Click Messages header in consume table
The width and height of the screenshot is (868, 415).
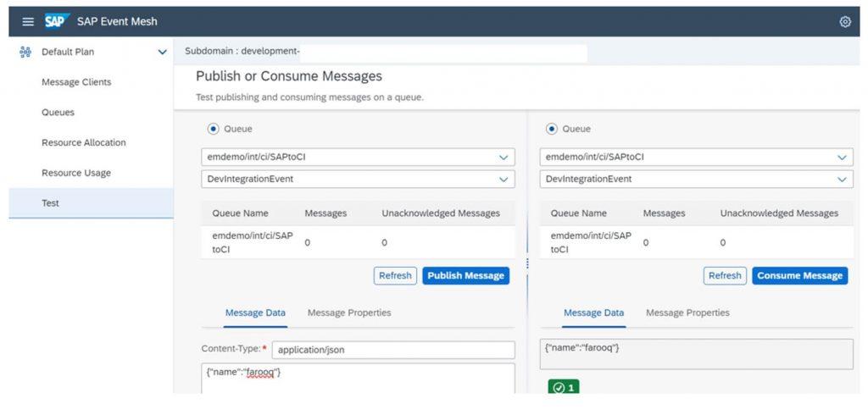[x=665, y=213]
